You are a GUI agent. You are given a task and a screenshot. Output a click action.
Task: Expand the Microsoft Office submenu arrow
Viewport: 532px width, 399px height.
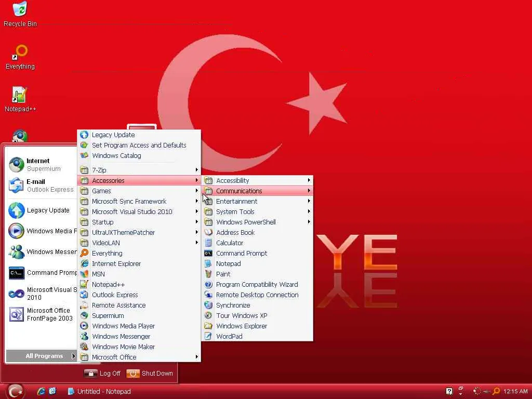(196, 357)
